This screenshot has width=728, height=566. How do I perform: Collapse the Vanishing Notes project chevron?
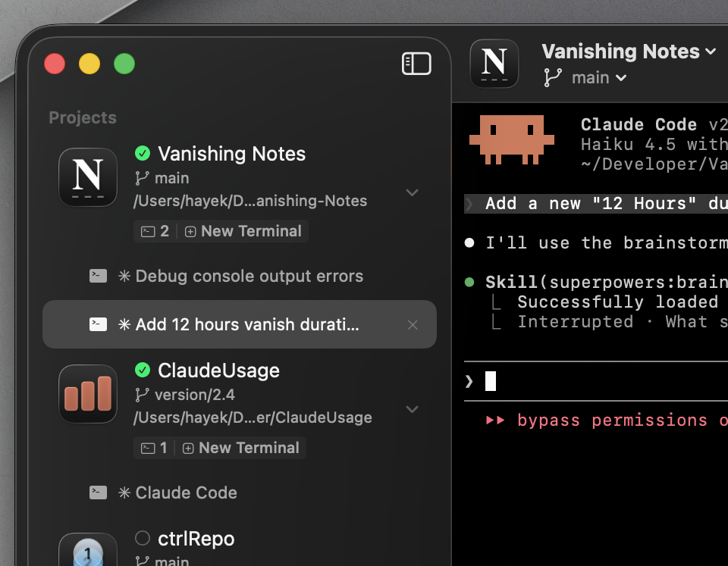pyautogui.click(x=413, y=192)
